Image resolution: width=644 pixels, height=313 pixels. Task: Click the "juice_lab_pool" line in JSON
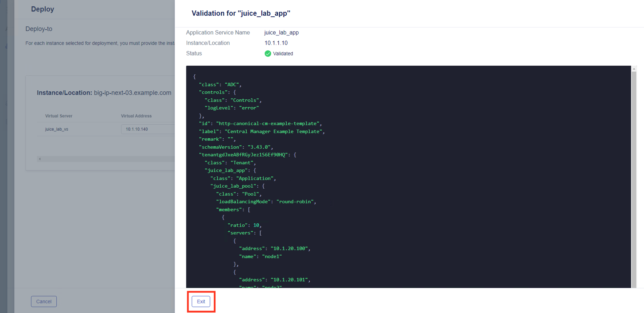pos(238,186)
